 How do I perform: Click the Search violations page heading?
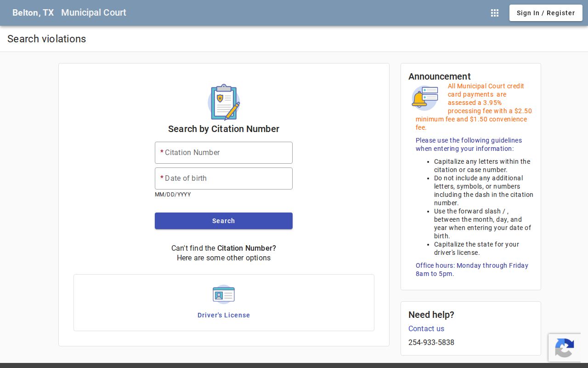click(47, 39)
